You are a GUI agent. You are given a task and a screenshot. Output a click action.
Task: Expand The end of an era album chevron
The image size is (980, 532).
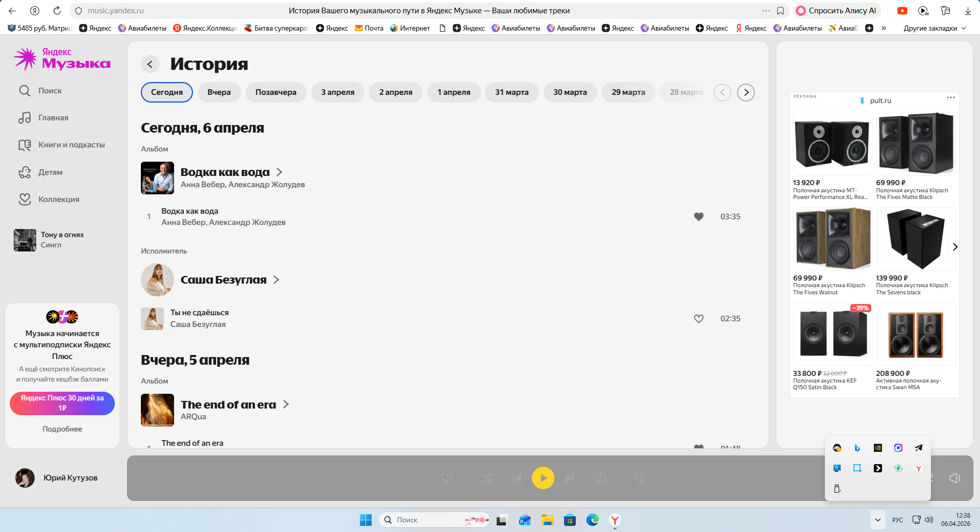click(x=286, y=404)
